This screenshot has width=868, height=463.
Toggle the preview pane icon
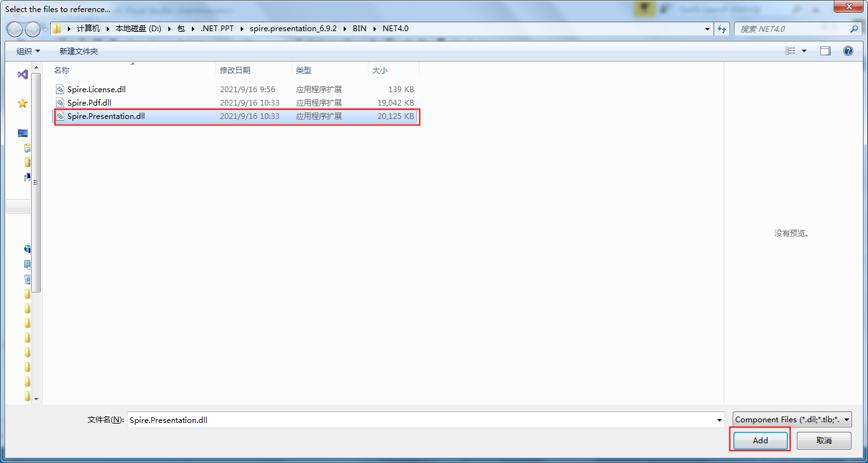825,51
